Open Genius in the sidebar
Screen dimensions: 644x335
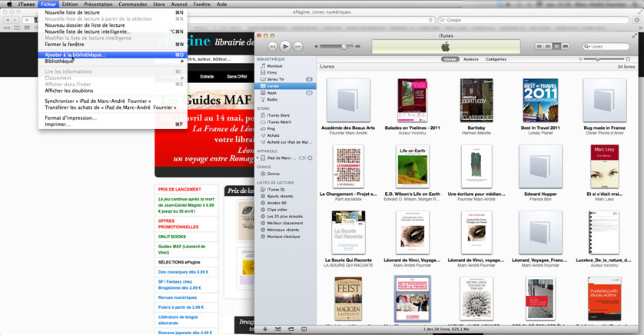(x=273, y=174)
